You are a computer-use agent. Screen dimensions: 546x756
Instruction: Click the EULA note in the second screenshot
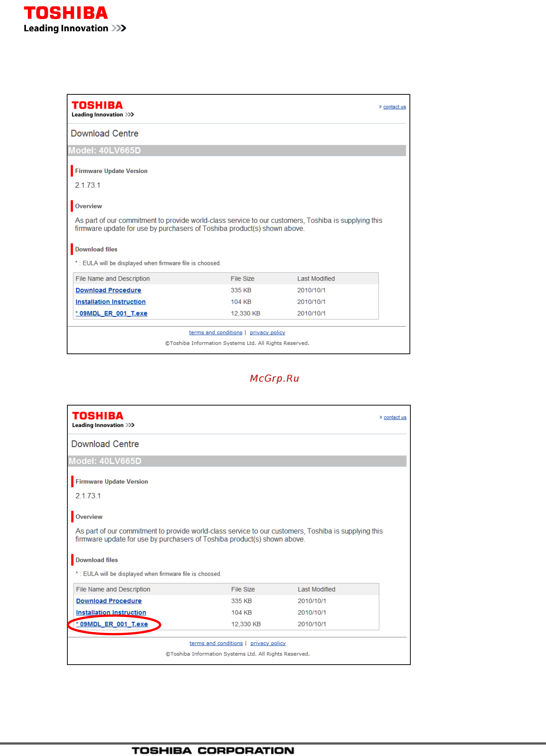(148, 574)
